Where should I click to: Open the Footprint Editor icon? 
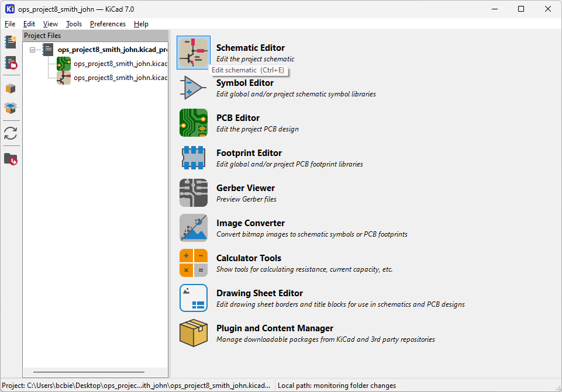click(194, 158)
